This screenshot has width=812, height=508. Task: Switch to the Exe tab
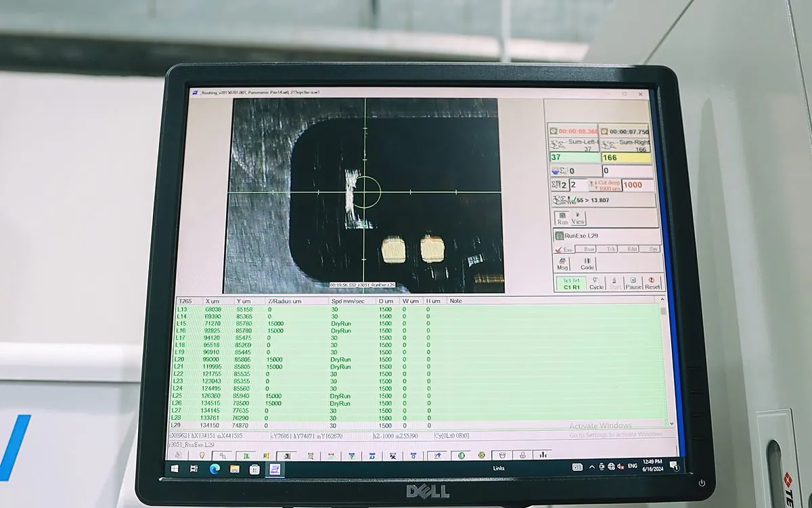click(564, 249)
